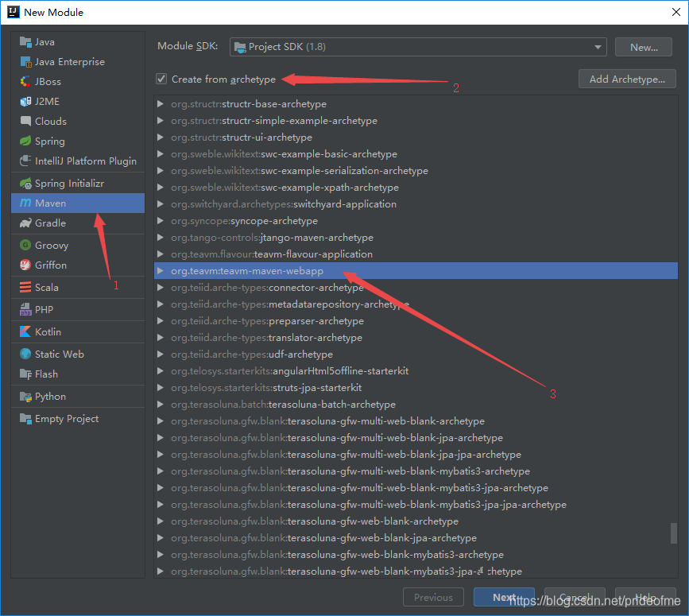Screen dimensions: 689x616
Task: Click the Gradle elephant icon
Action: tap(25, 223)
